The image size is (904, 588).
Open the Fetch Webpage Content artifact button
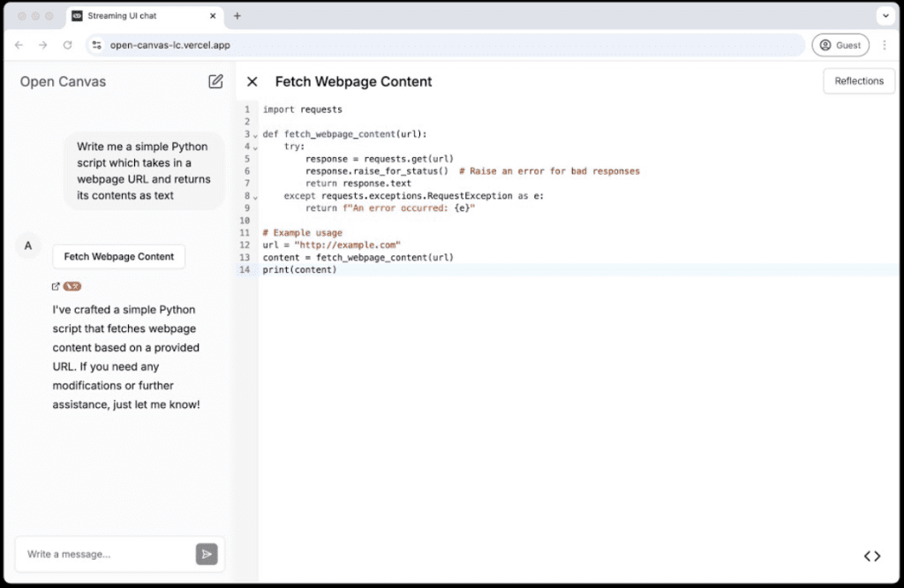coord(119,257)
